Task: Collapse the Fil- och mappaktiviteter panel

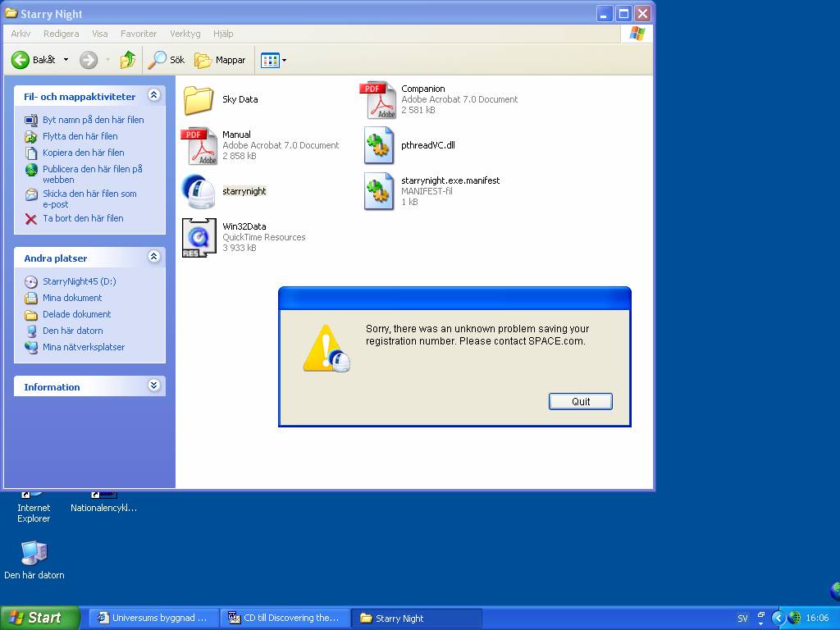Action: click(153, 95)
